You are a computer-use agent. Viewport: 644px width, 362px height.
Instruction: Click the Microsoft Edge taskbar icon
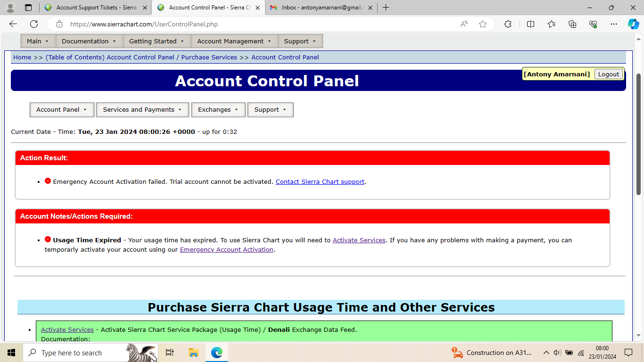click(x=216, y=353)
